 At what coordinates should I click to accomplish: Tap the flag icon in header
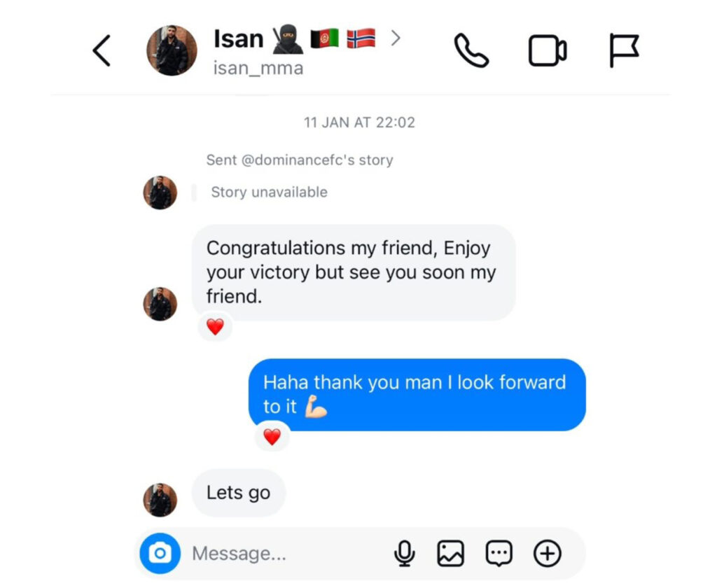pos(624,50)
